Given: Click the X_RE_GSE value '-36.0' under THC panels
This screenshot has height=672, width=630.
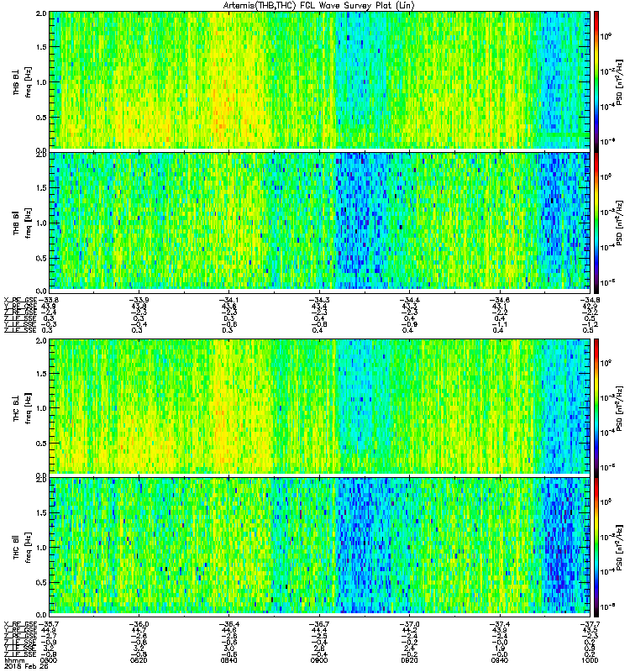Looking at the screenshot, I should click(139, 624).
